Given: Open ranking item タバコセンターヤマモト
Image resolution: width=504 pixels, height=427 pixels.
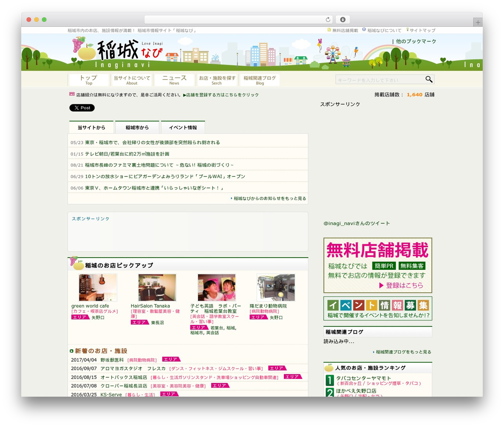Looking at the screenshot, I should click(x=363, y=378).
